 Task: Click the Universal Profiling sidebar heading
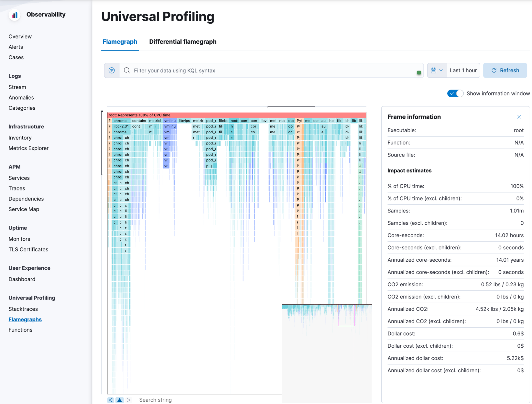tap(32, 298)
